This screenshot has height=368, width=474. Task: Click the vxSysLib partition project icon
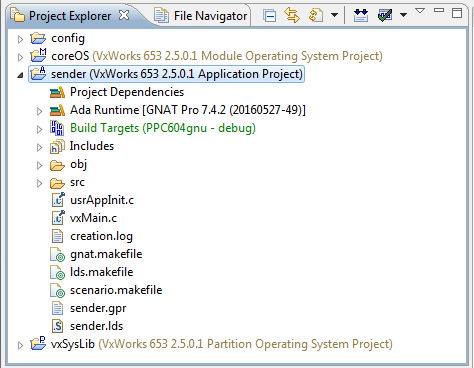click(38, 343)
